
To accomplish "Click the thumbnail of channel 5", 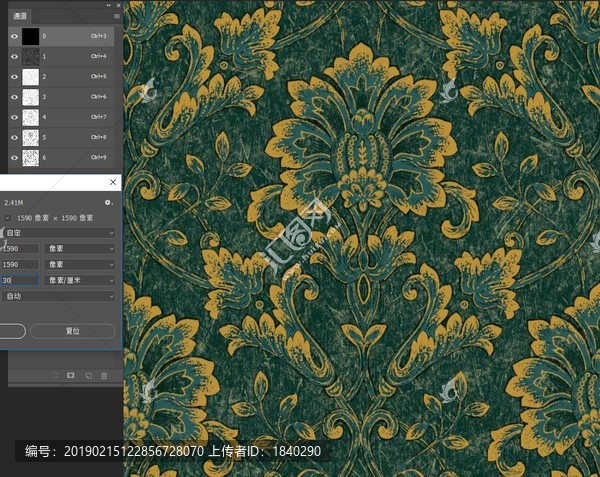I will pos(31,137).
